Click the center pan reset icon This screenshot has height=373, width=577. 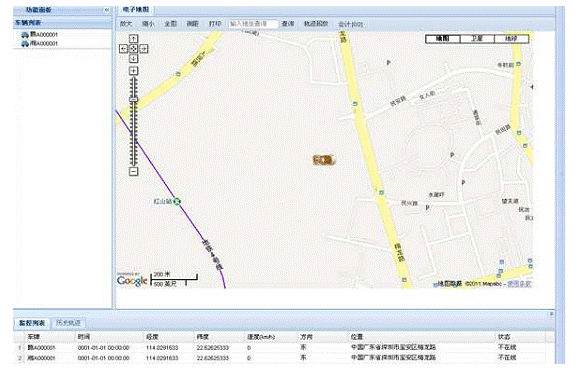[134, 49]
